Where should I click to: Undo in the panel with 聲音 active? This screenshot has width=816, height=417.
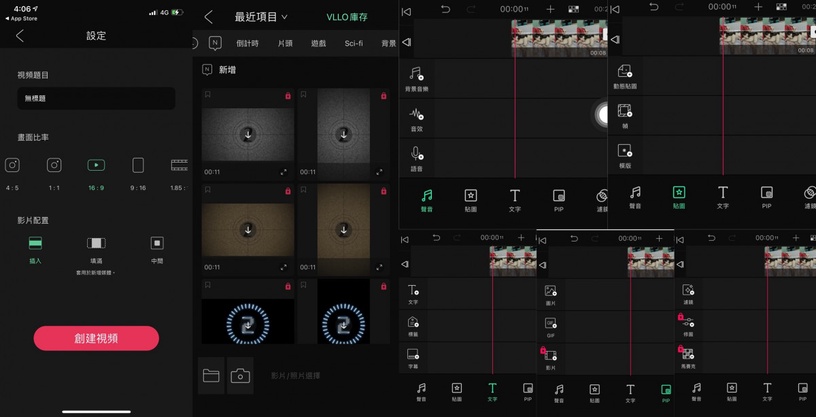tap(445, 9)
